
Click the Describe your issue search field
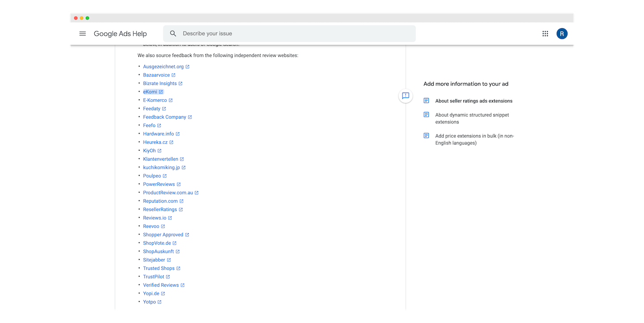coord(295,34)
